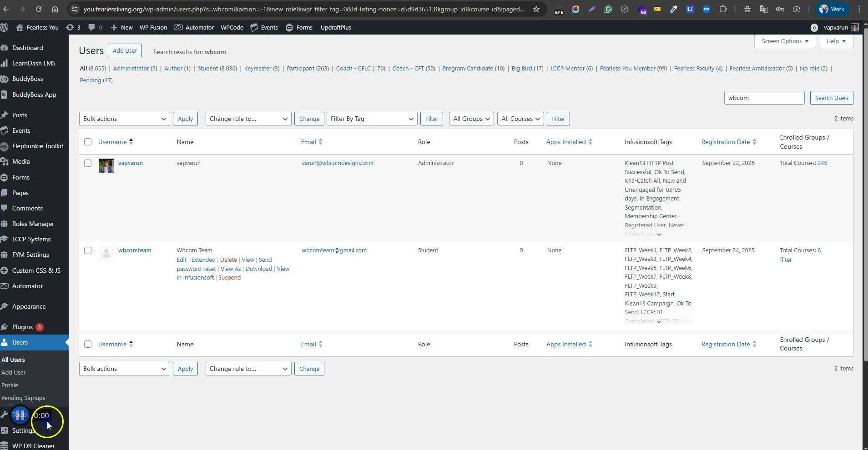Open the All Groups dropdown
Viewport: 868px width, 450px height.
coord(471,119)
